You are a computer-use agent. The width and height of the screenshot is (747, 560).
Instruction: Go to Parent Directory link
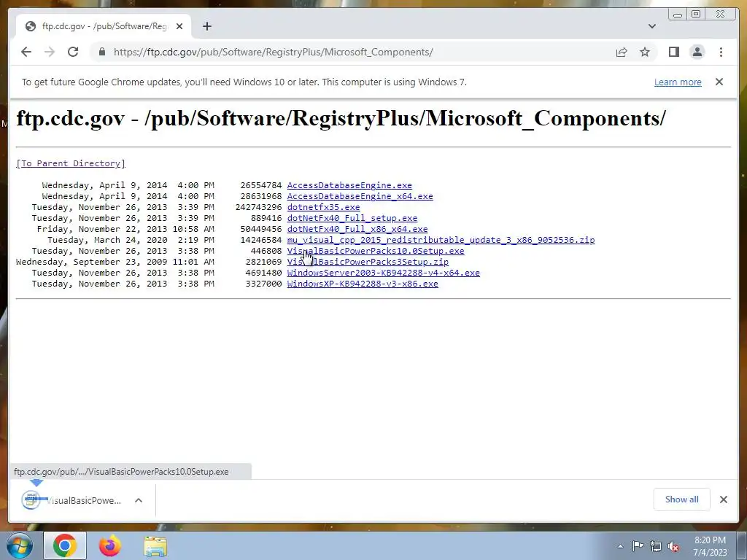(x=71, y=163)
